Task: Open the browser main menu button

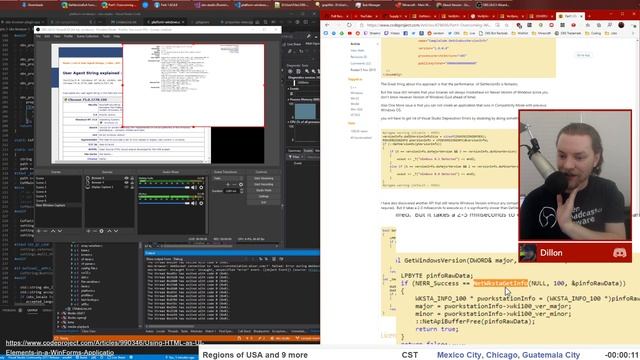Action: coord(634,25)
